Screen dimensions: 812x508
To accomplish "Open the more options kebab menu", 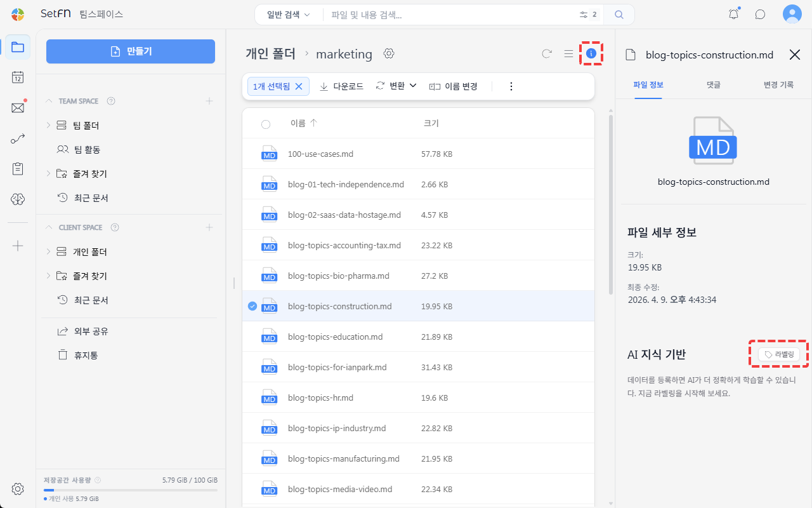I will (511, 86).
